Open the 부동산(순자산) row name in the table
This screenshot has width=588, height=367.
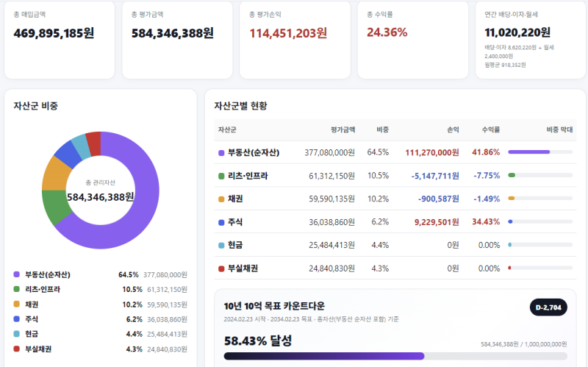coord(254,152)
